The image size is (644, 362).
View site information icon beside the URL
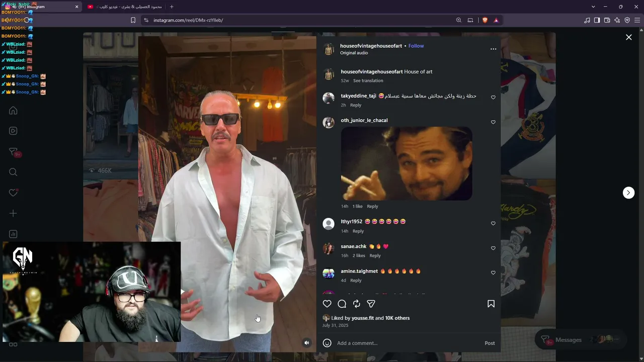[146, 20]
